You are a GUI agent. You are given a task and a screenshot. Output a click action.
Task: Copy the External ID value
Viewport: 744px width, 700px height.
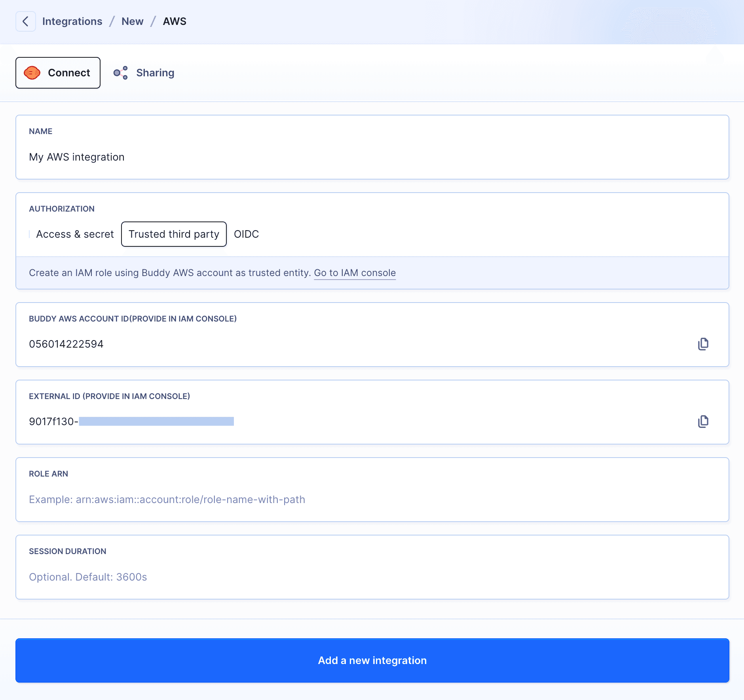[x=703, y=422]
